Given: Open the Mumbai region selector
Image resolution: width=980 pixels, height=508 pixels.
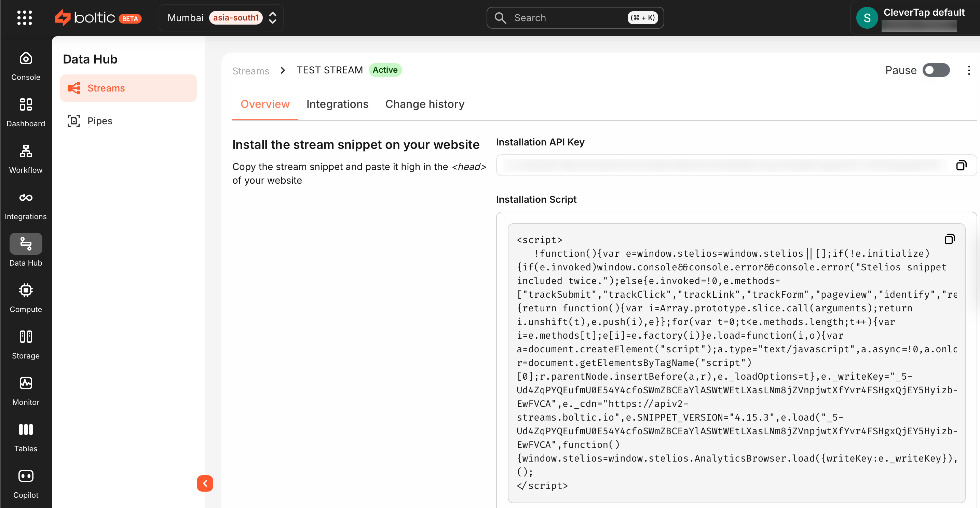Looking at the screenshot, I should 221,18.
